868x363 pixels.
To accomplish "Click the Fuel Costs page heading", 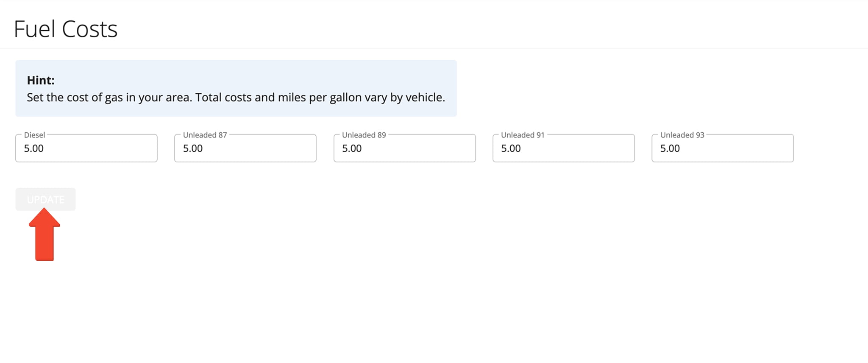I will pos(66,29).
